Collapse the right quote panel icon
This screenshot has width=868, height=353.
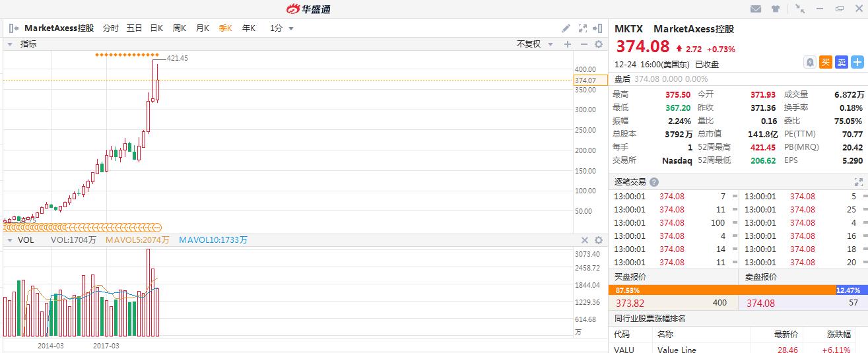pos(597,28)
